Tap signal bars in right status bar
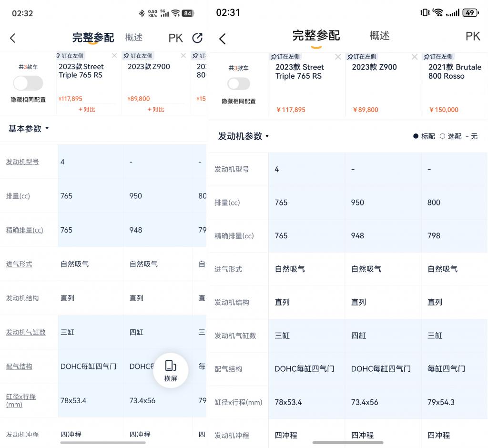The image size is (488, 448). coord(453,13)
